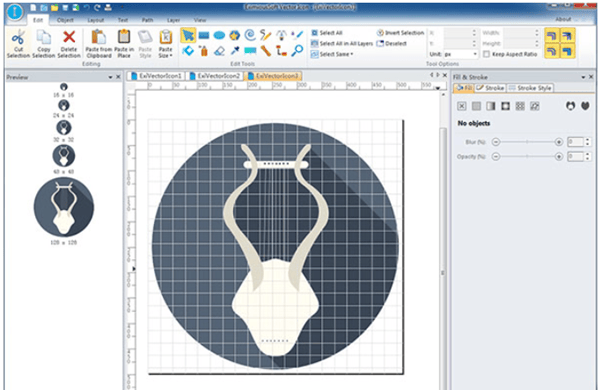Click the Redo arrow in title bar

(97, 8)
